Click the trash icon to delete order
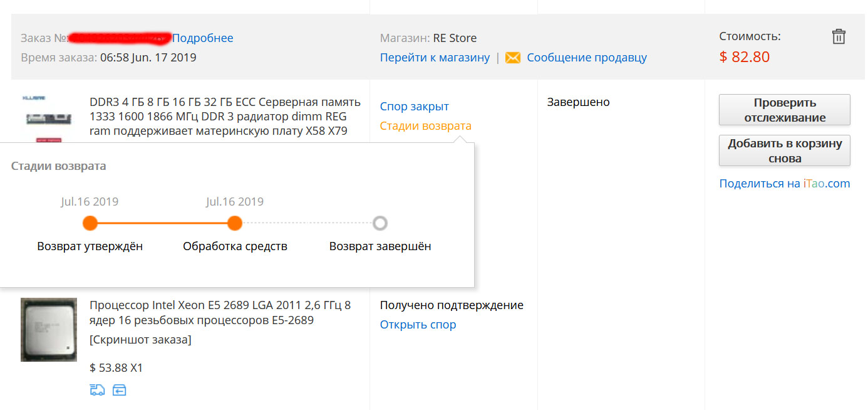Viewport: 868px width, 410px height. point(839,36)
